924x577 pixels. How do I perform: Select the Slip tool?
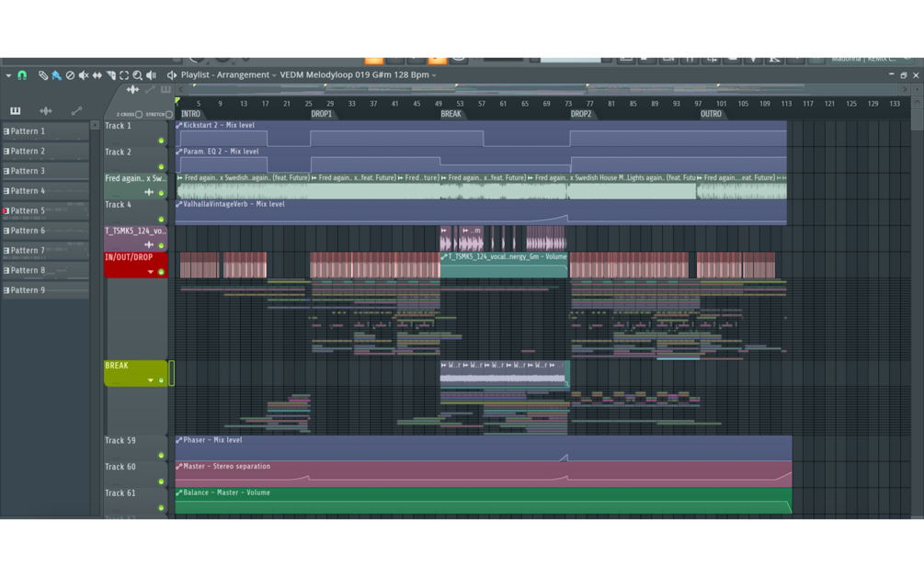(97, 74)
